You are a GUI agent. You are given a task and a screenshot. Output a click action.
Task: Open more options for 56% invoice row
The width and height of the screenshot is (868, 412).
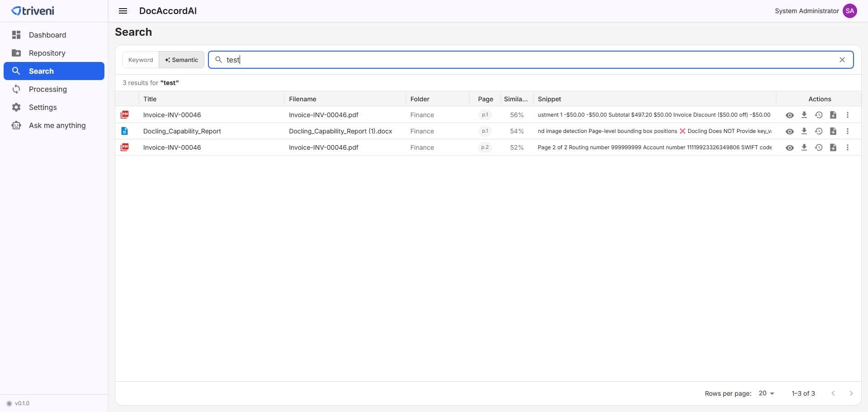(x=848, y=115)
